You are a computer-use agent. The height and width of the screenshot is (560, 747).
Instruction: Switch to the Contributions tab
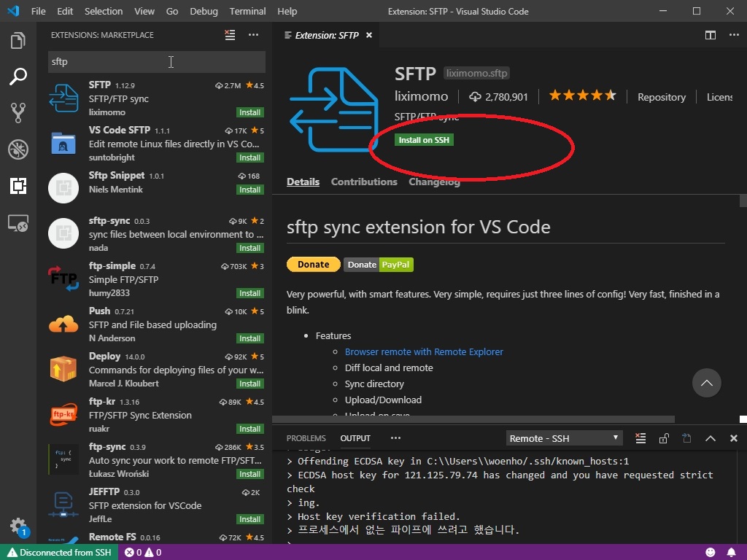click(x=364, y=182)
